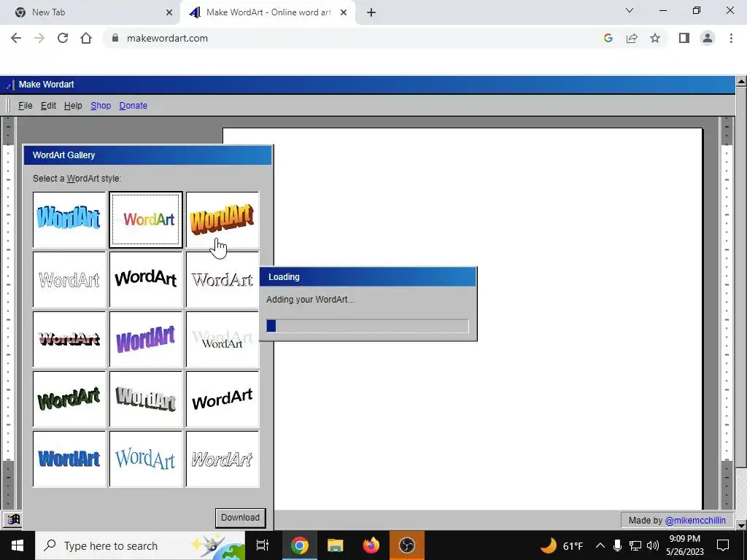Viewport: 747px width, 560px height.
Task: Click the status bar icon at bottom left
Action: point(13,519)
